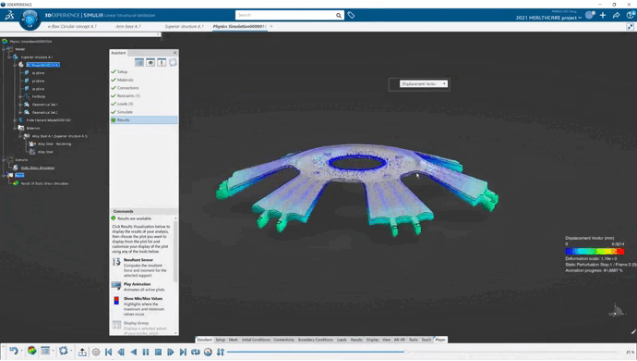Click the undo arrow icon
This screenshot has height=361, width=637.
point(13,351)
